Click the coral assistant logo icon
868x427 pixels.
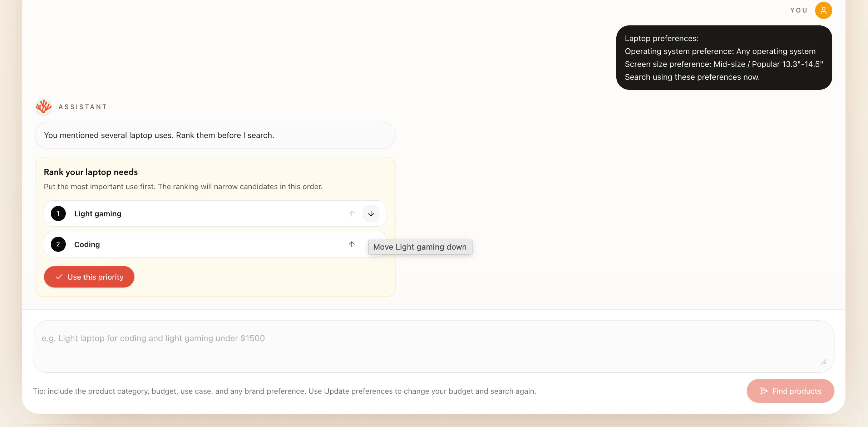[44, 107]
